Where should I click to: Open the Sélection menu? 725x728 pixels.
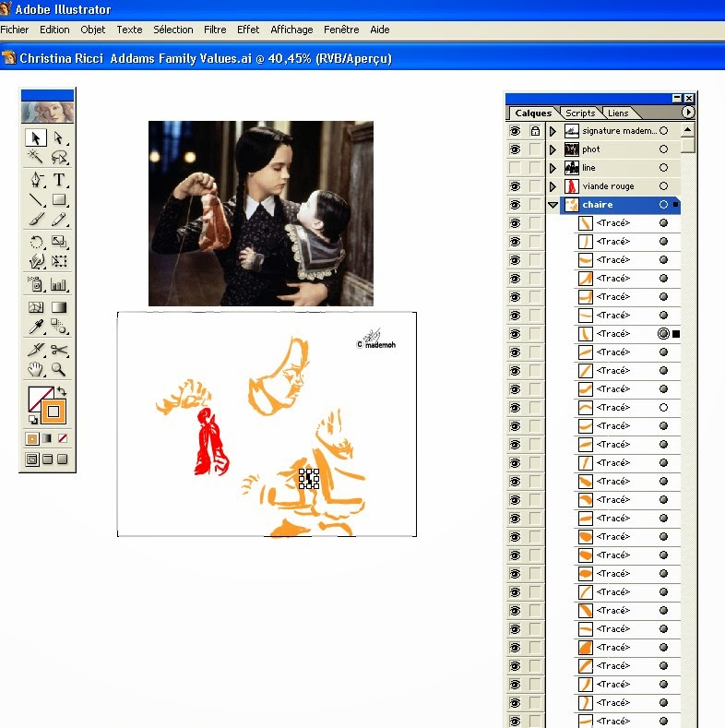pyautogui.click(x=173, y=30)
